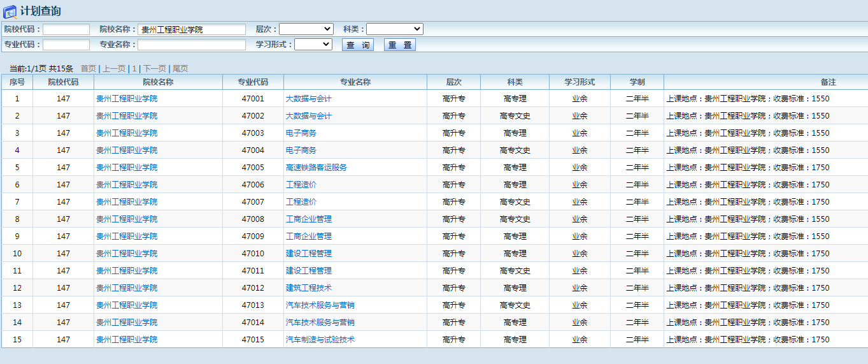
Task: Go to 首页 in pagination
Action: [x=88, y=69]
